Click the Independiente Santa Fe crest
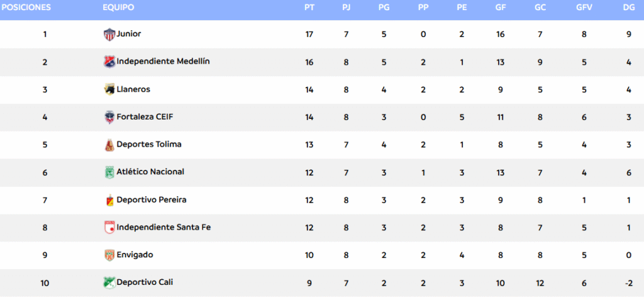This screenshot has width=644, height=300. point(109,227)
